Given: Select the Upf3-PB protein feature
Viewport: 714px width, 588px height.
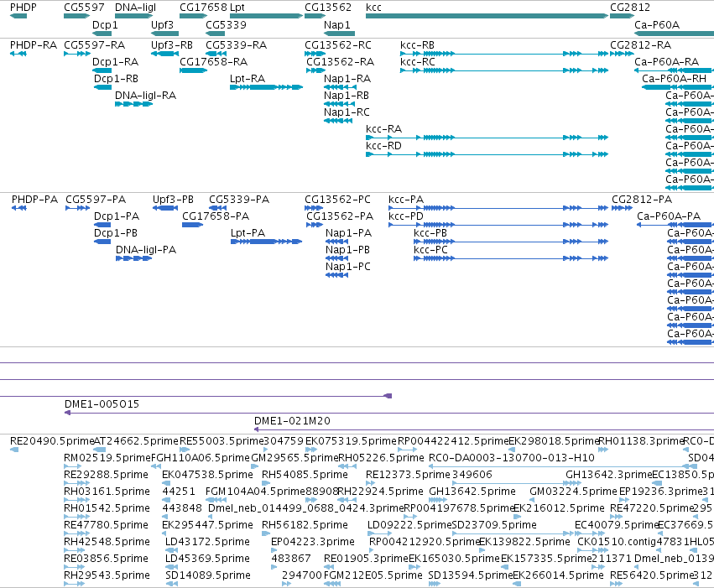Looking at the screenshot, I should 165,208.
